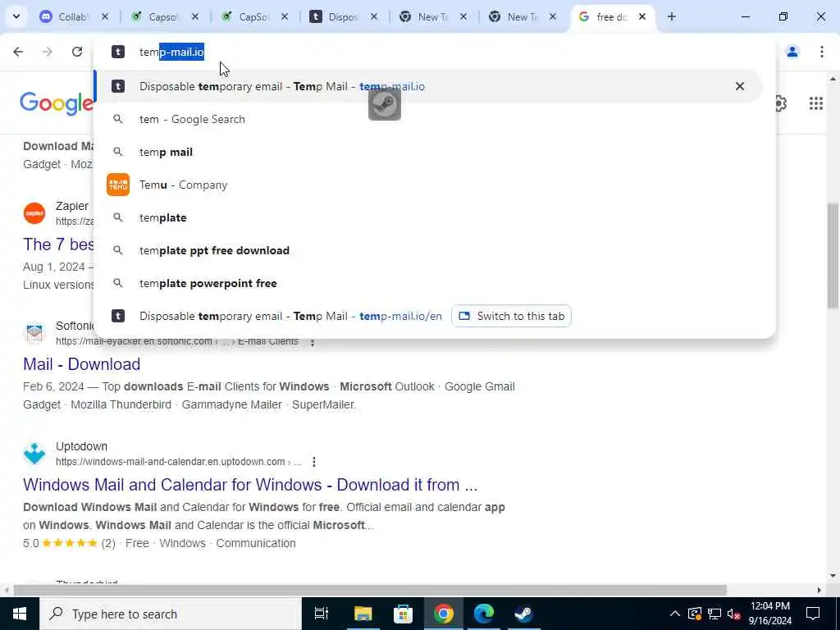Open more options for Uptodown result
Image resolution: width=840 pixels, height=630 pixels.
coord(314,462)
